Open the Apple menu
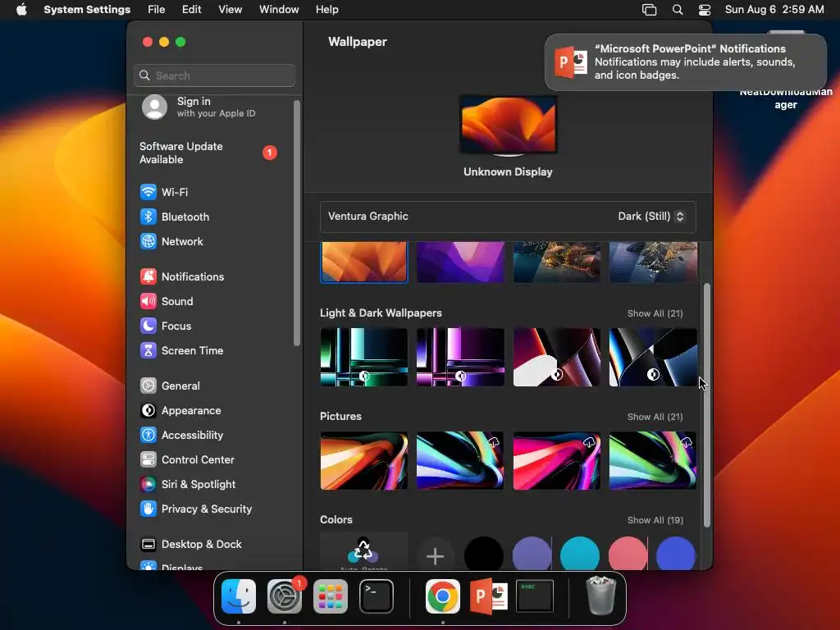Screen dimensions: 840x630 click(21, 10)
